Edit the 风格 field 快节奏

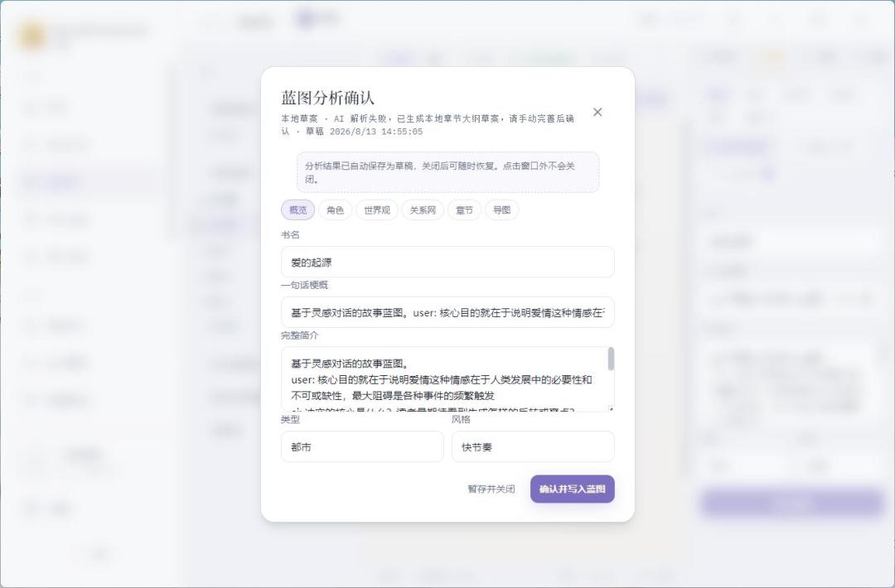click(533, 446)
